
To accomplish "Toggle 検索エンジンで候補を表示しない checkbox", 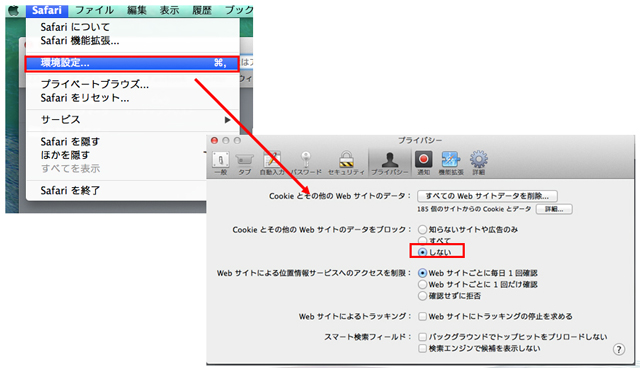I will pos(422,348).
